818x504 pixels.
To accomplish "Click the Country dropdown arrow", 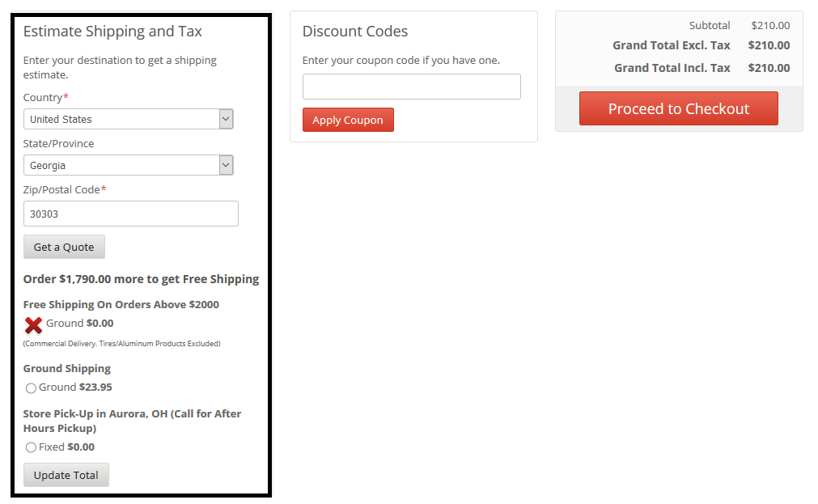I will (x=226, y=119).
